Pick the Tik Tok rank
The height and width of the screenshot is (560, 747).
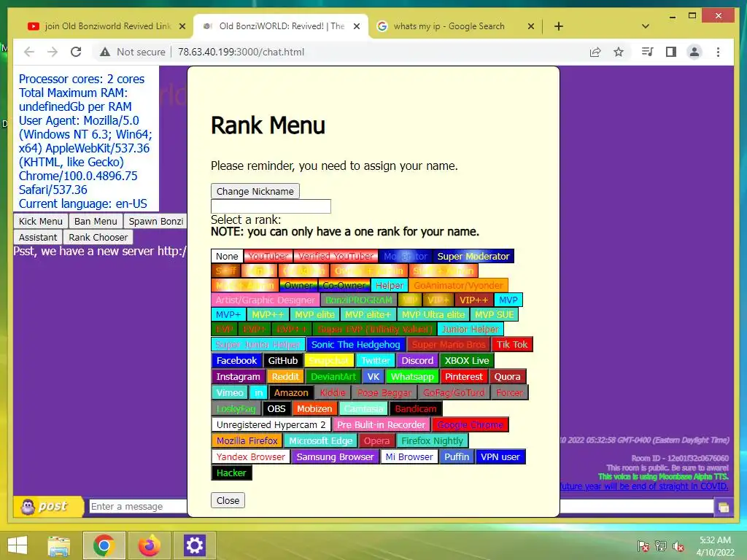tap(512, 344)
